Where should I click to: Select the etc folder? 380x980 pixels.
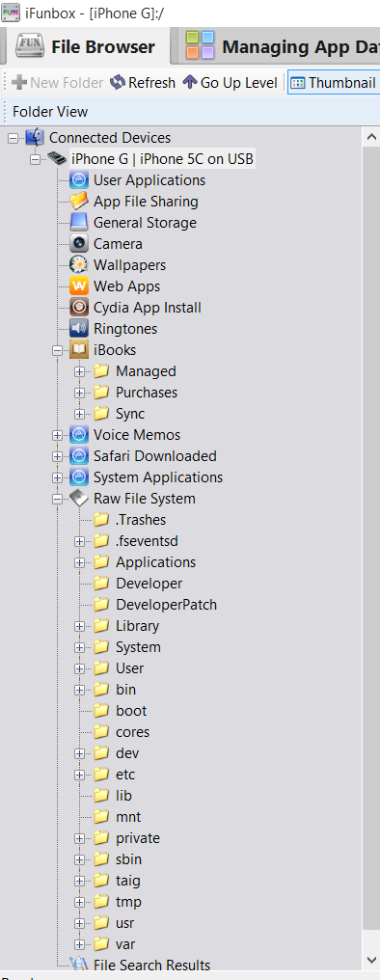click(x=125, y=775)
